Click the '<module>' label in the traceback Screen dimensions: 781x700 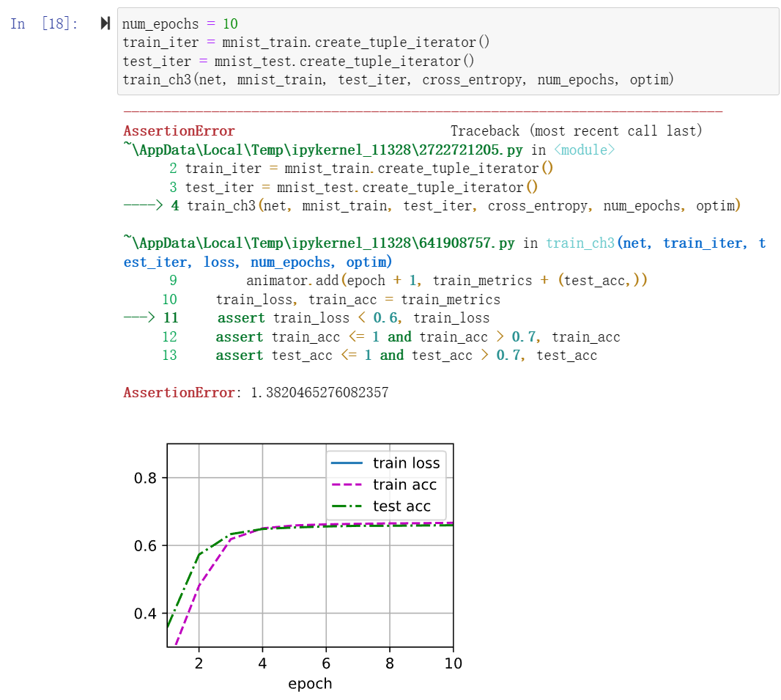(584, 150)
